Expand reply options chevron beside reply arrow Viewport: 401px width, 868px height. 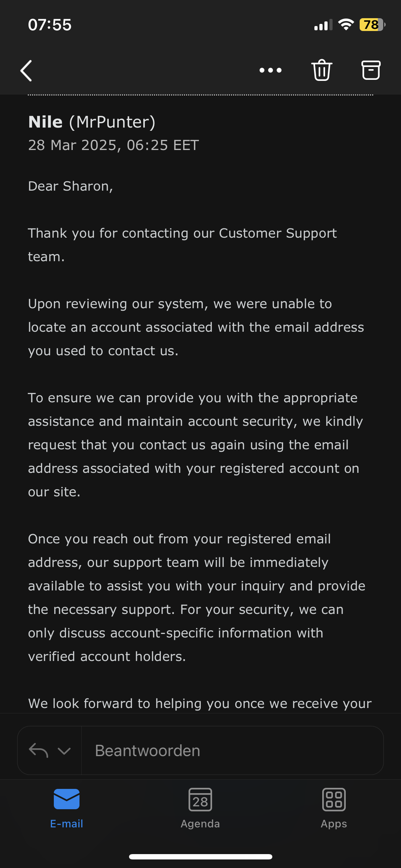(x=64, y=751)
